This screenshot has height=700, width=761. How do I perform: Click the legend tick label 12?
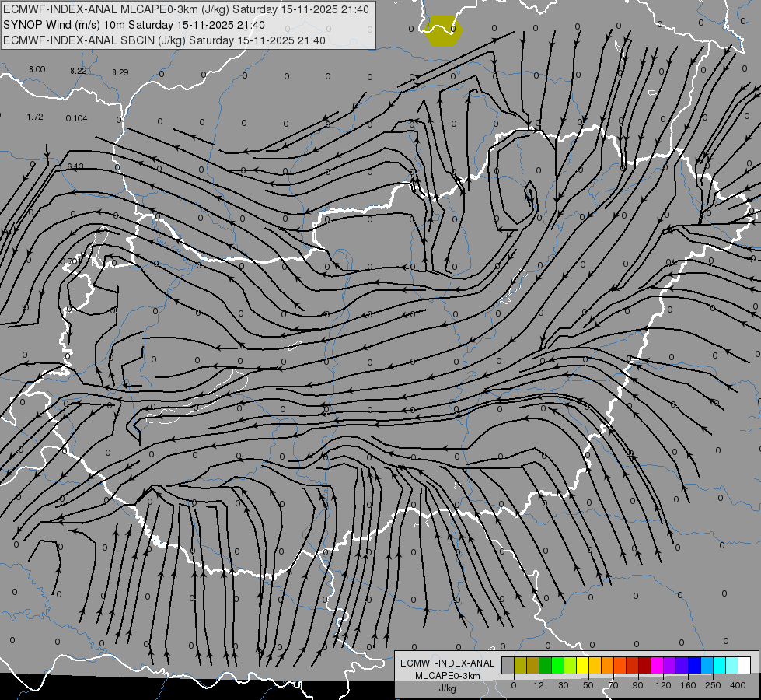tap(539, 685)
